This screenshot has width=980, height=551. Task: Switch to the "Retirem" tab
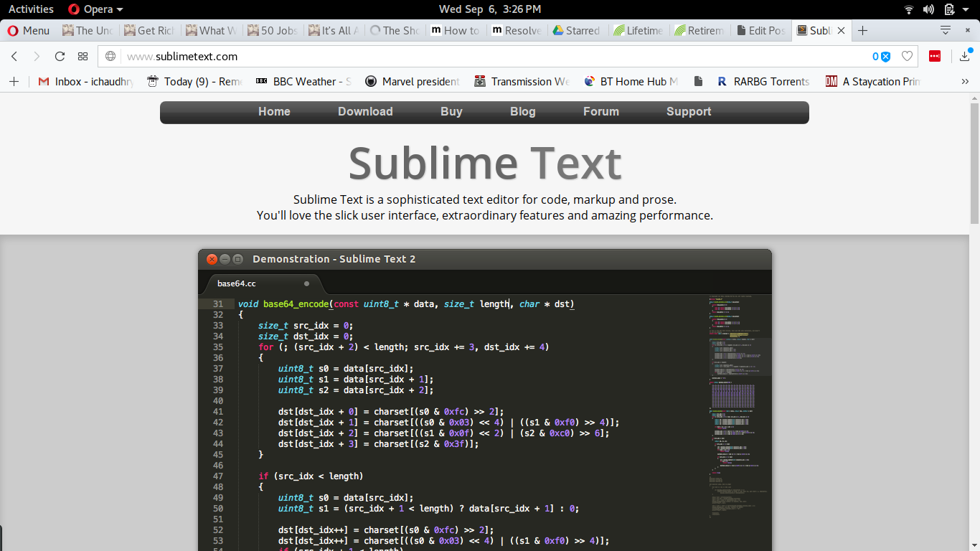pyautogui.click(x=699, y=30)
